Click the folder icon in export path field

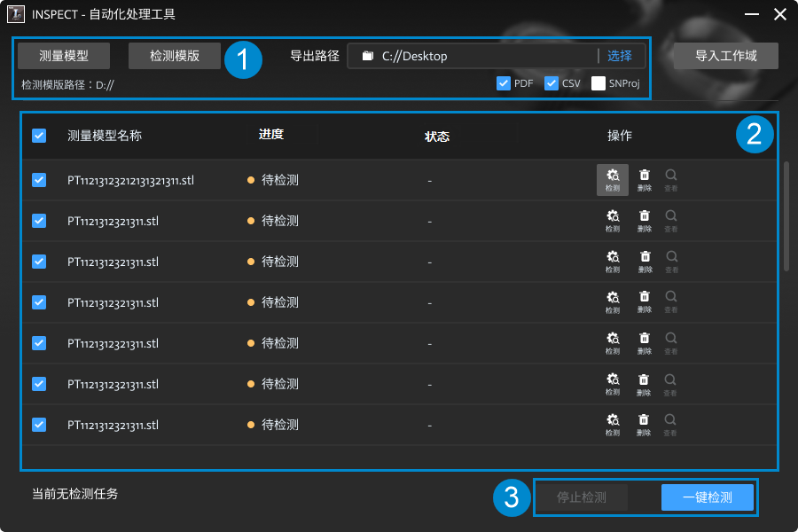[x=367, y=56]
